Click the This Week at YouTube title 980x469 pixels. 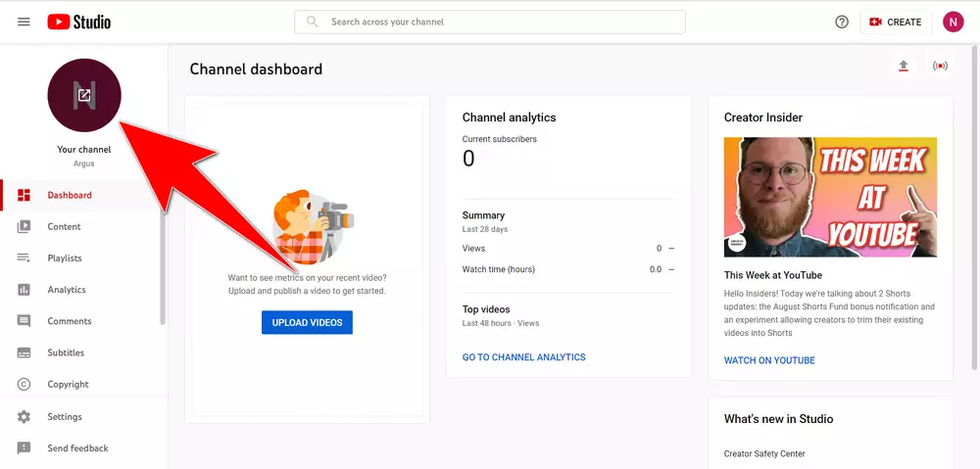pyautogui.click(x=773, y=275)
